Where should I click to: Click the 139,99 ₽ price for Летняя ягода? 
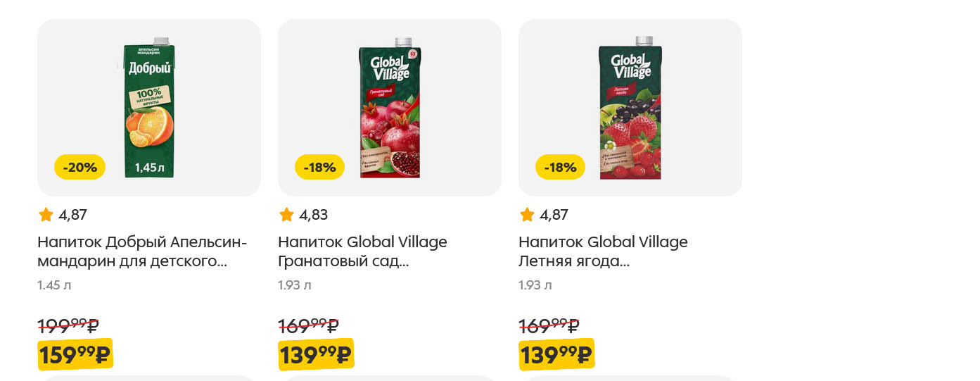(x=556, y=354)
